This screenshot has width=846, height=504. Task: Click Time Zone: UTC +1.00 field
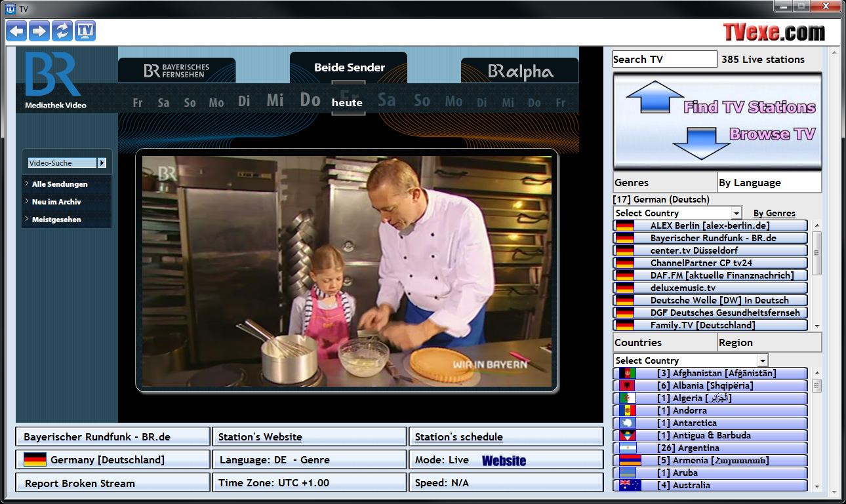pyautogui.click(x=310, y=482)
